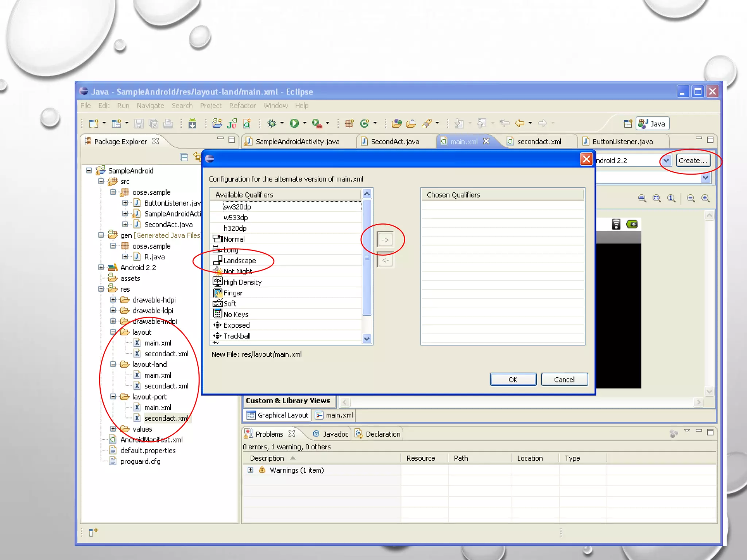Click the Print toolbar icon

[168, 124]
